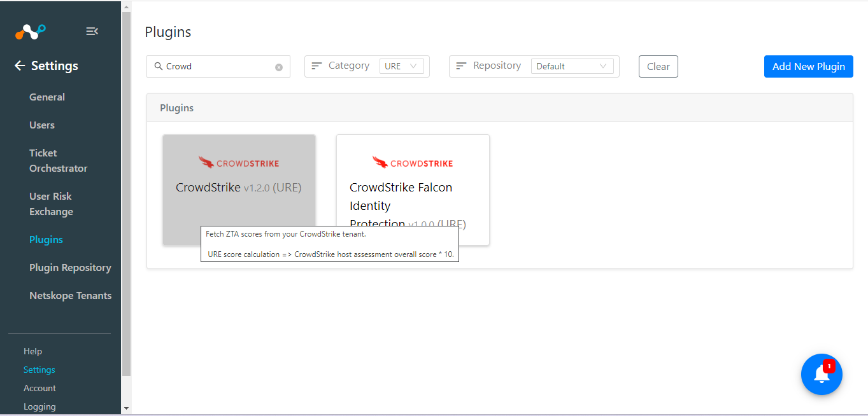Open the Help link
Image resolution: width=868 pixels, height=416 pixels.
(32, 351)
